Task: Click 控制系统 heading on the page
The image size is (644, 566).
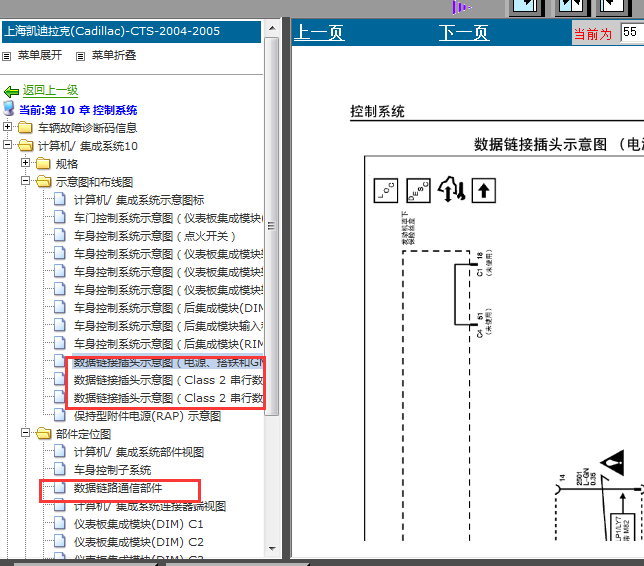Action: (x=377, y=111)
